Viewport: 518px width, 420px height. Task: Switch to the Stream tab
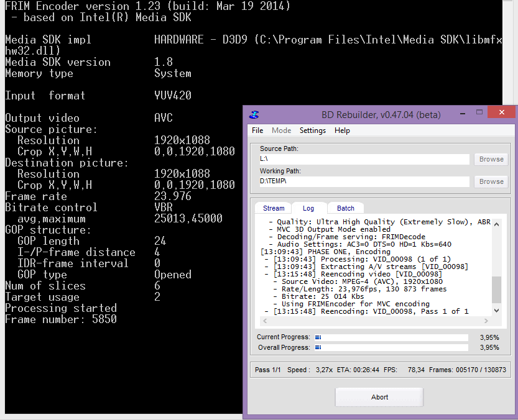[274, 208]
